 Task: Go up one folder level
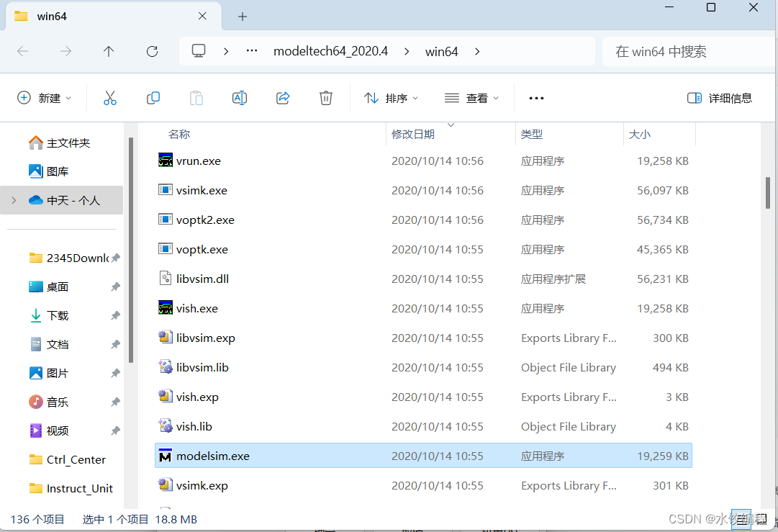(109, 51)
